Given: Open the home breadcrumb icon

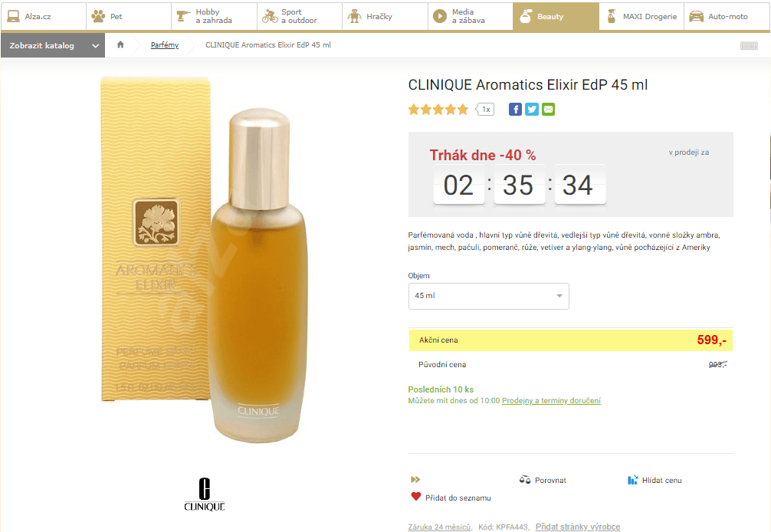Looking at the screenshot, I should point(120,45).
